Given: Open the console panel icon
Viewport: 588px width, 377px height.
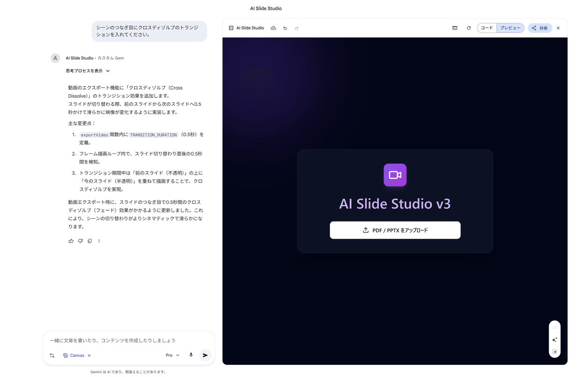Looking at the screenshot, I should 455,28.
